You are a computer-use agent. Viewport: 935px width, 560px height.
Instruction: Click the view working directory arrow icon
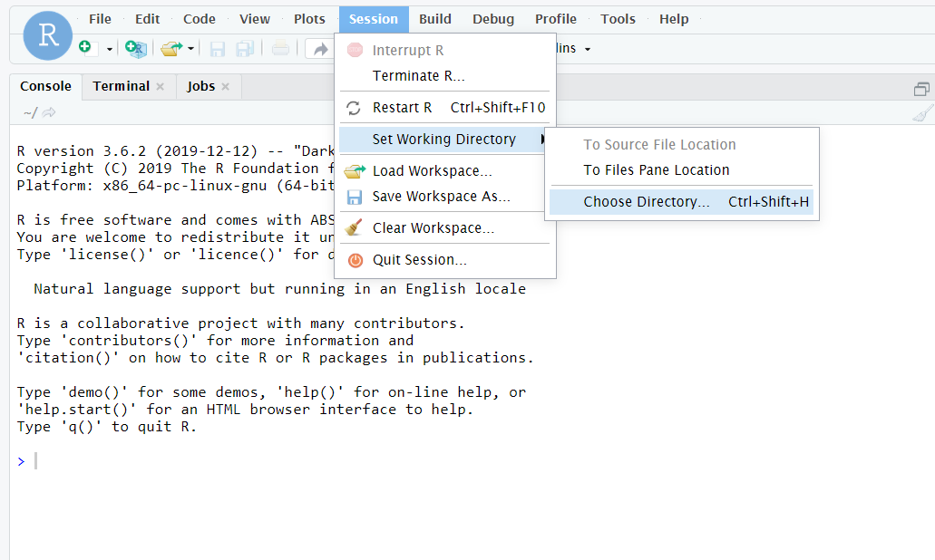pos(49,112)
